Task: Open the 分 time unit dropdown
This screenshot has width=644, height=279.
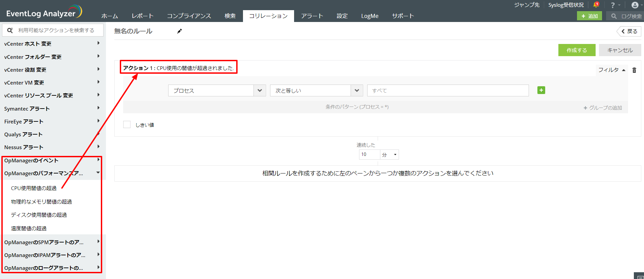Action: pyautogui.click(x=389, y=155)
